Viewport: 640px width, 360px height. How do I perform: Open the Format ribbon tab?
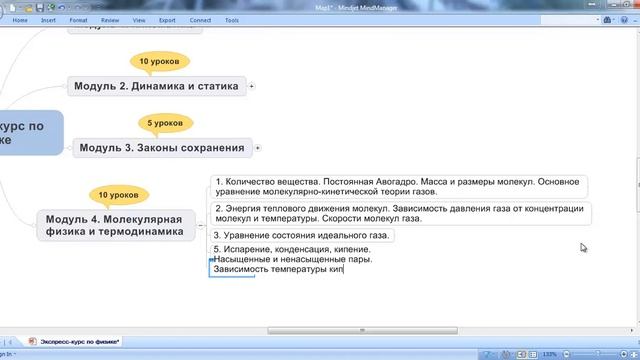[x=78, y=20]
